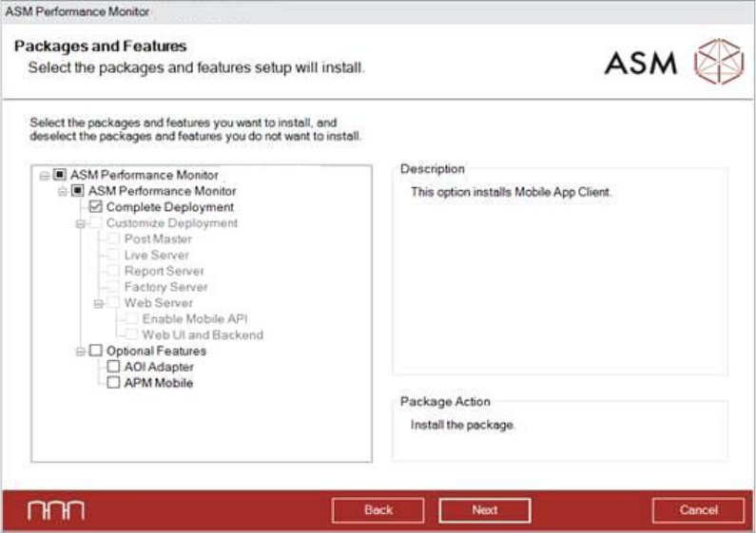Check the Web Server checkbox
Viewport: 756px width, 533px height.
tap(113, 302)
